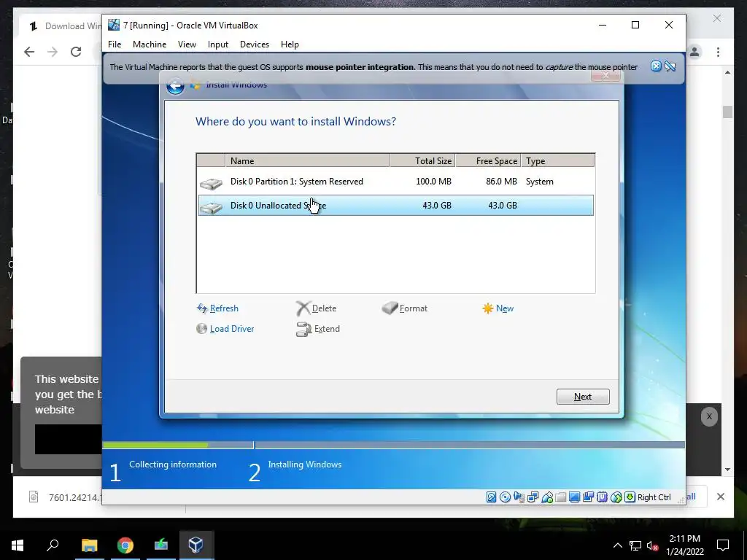Open the View menu

pyautogui.click(x=187, y=44)
